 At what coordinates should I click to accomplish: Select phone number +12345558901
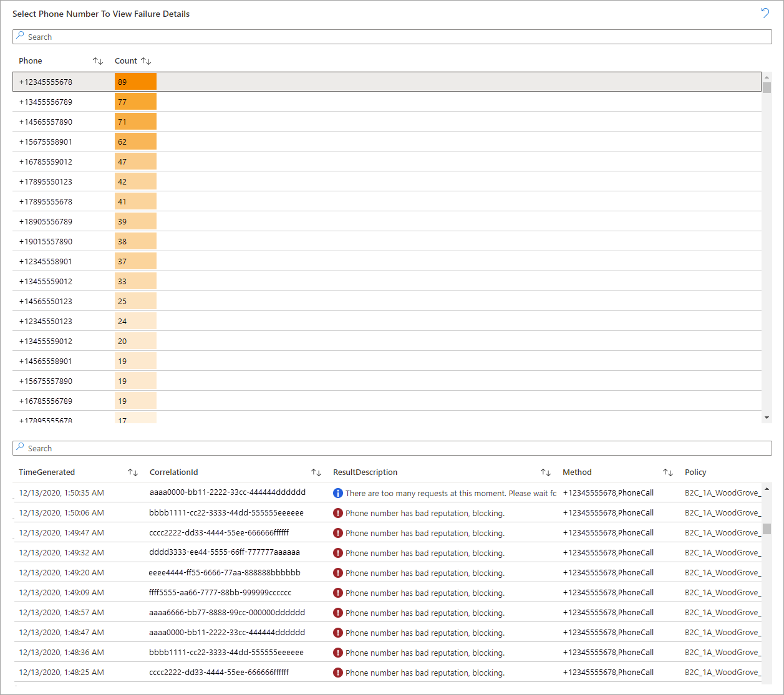click(46, 261)
